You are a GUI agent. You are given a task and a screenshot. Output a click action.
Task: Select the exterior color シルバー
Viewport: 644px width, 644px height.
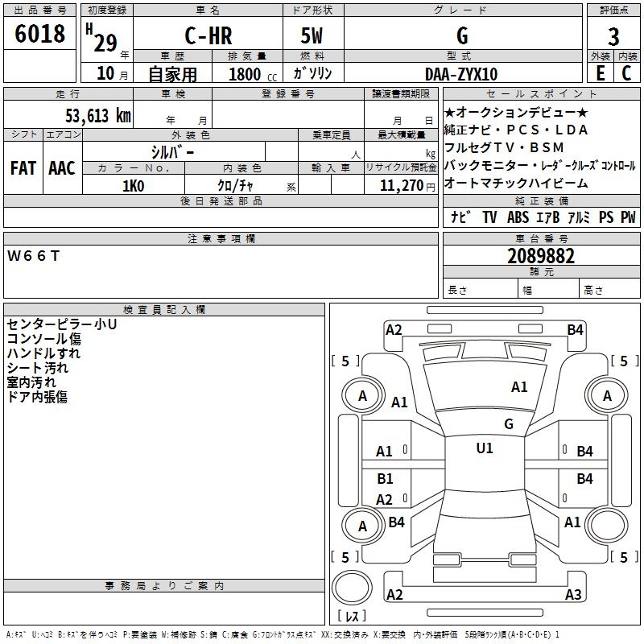[172, 152]
